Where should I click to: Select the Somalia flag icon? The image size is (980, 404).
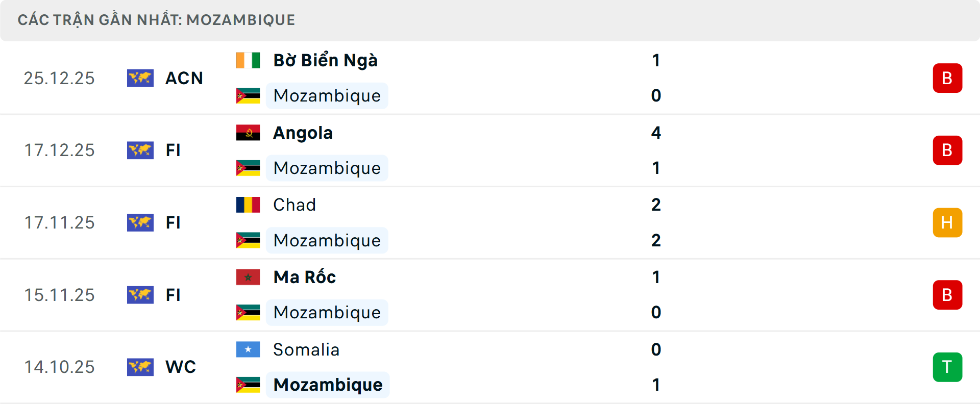pyautogui.click(x=248, y=350)
